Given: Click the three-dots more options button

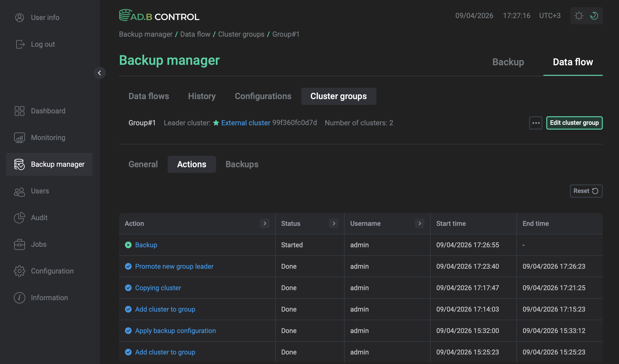Looking at the screenshot, I should click(x=536, y=123).
